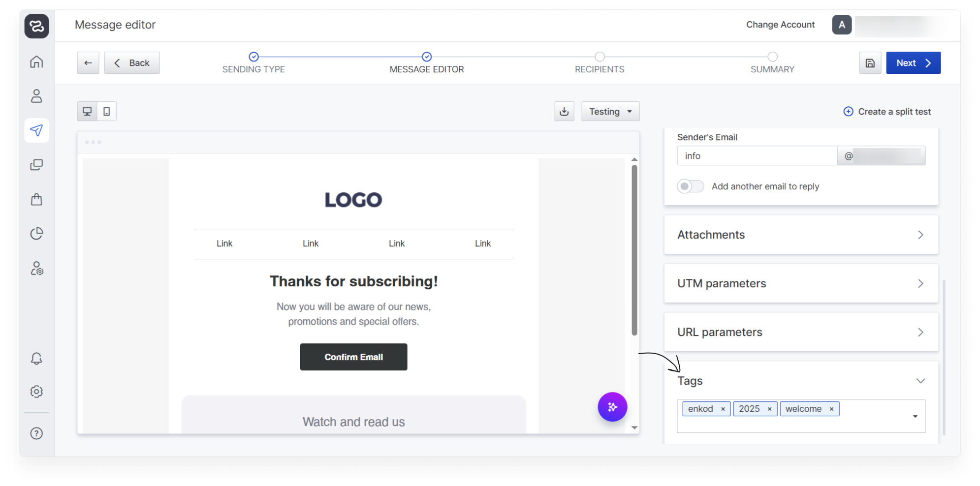Switch preview to desktop view

[x=87, y=112]
